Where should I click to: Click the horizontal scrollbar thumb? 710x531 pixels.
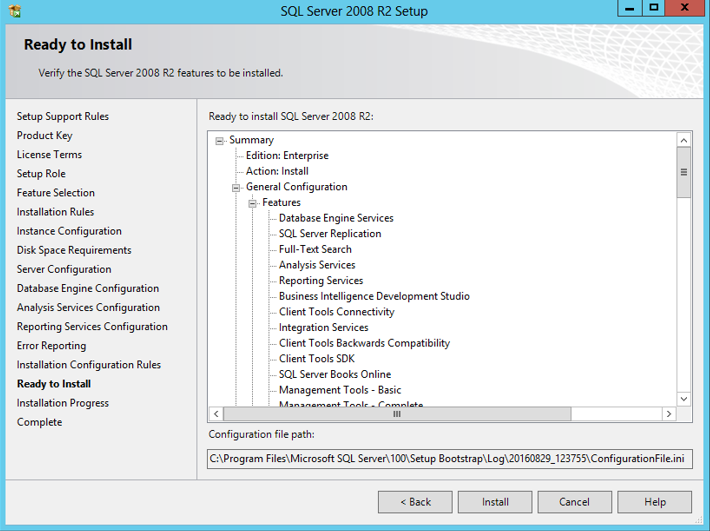[x=397, y=414]
